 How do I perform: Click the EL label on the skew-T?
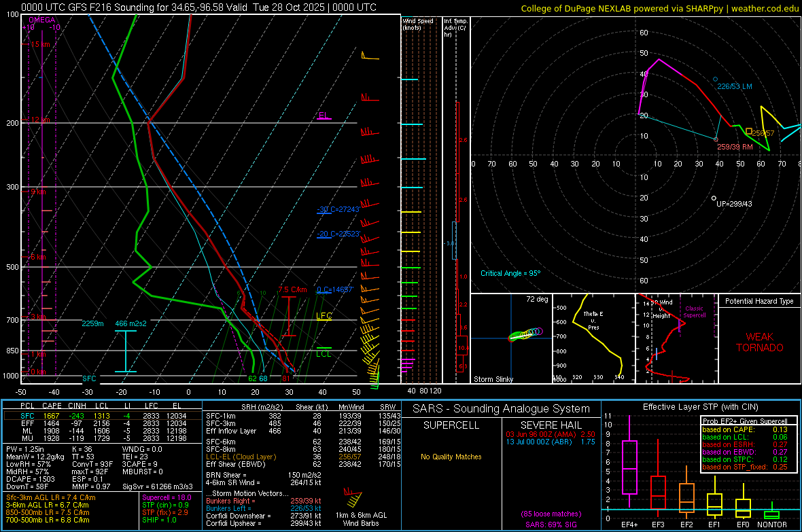coord(323,116)
